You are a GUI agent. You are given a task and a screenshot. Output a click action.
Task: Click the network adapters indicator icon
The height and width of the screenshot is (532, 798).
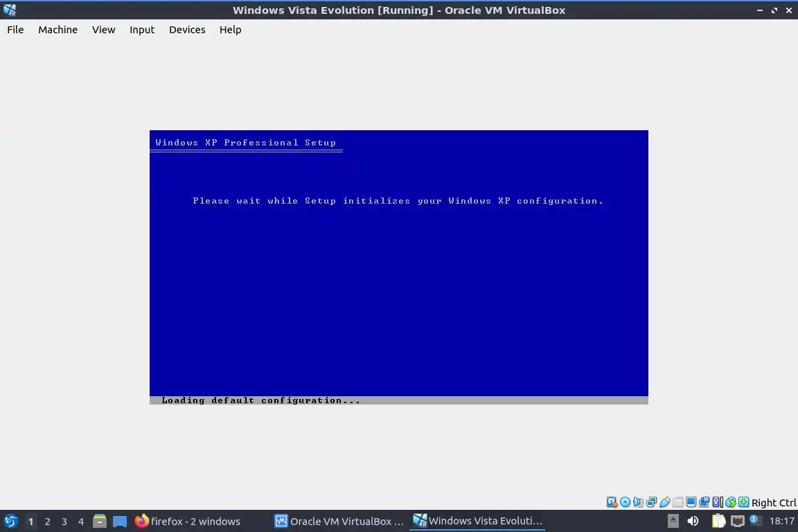[651, 502]
